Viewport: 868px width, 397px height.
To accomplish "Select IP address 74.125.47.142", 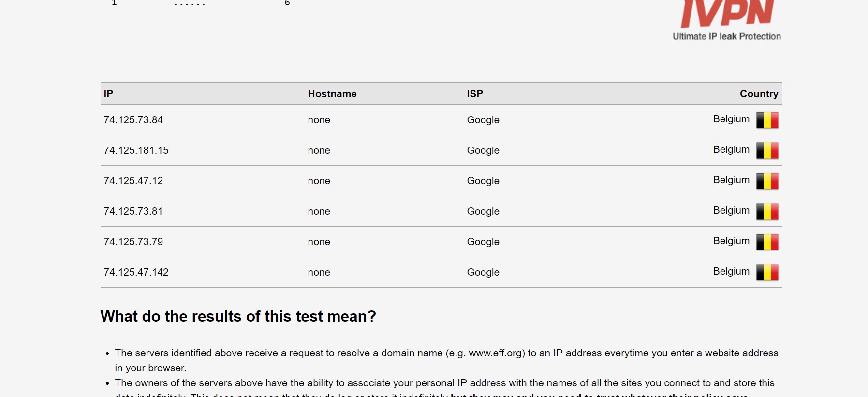I will (136, 272).
